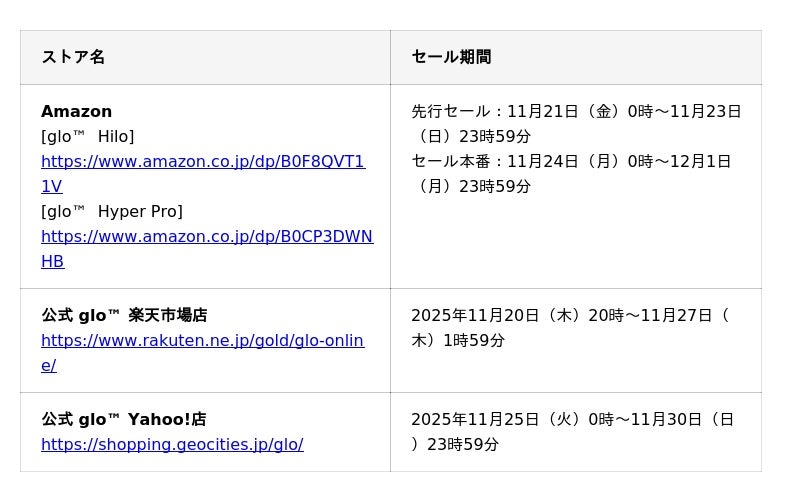Click the [glo™ Hilo] product label
This screenshot has height=502, width=800.
(87, 137)
